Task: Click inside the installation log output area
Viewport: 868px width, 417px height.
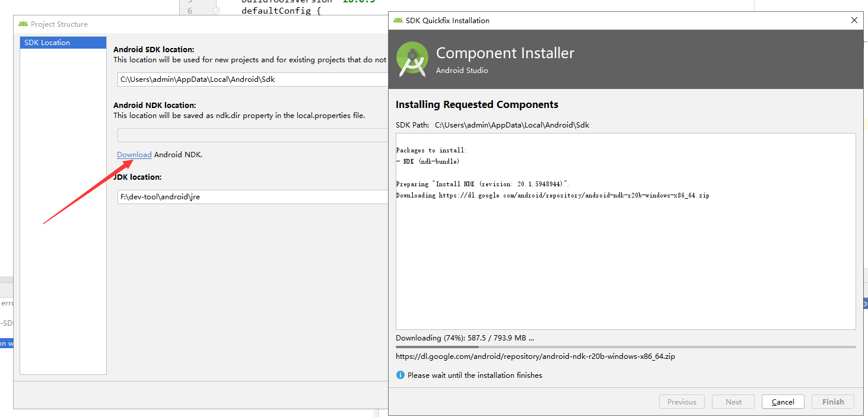Action: tap(625, 261)
